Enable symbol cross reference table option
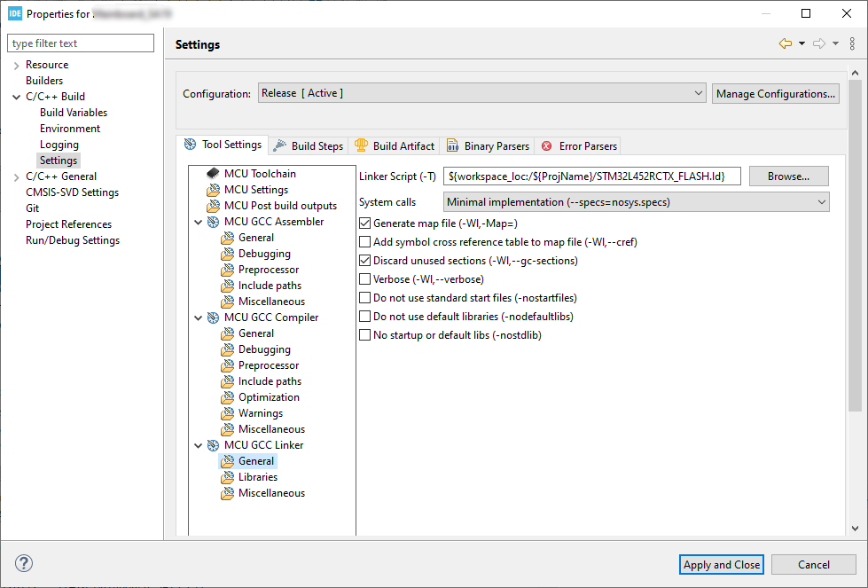868x588 pixels. click(x=364, y=241)
